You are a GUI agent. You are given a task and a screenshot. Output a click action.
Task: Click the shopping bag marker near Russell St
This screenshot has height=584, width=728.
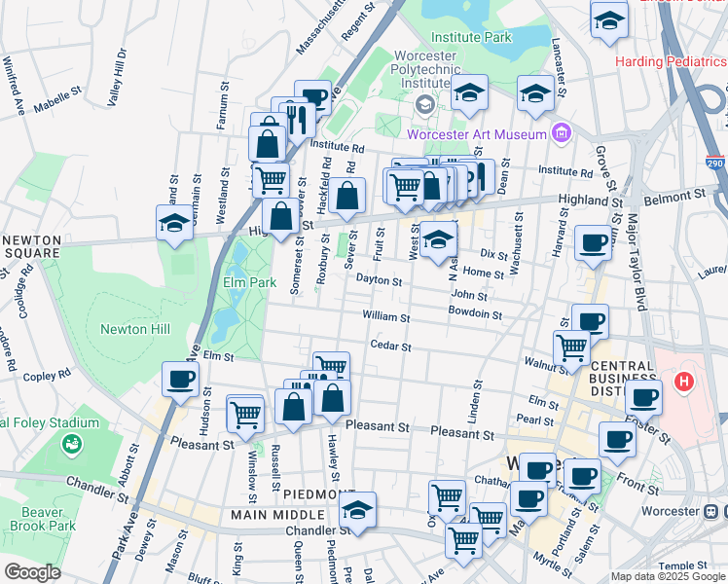point(293,410)
